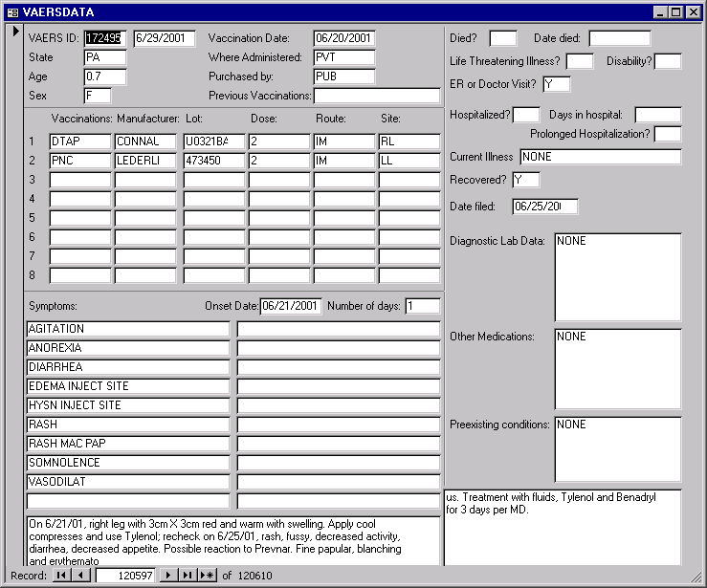Click symptom field HYSN INJECT SITE
The height and width of the screenshot is (588, 707).
click(128, 405)
